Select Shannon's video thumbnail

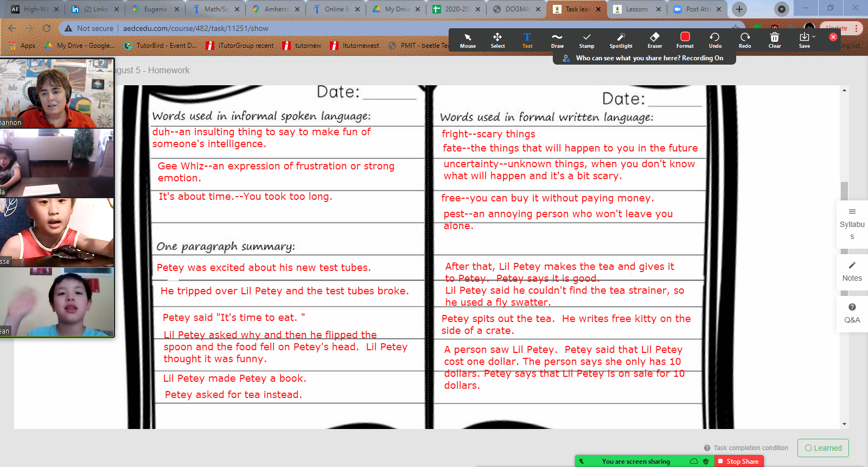tap(57, 93)
